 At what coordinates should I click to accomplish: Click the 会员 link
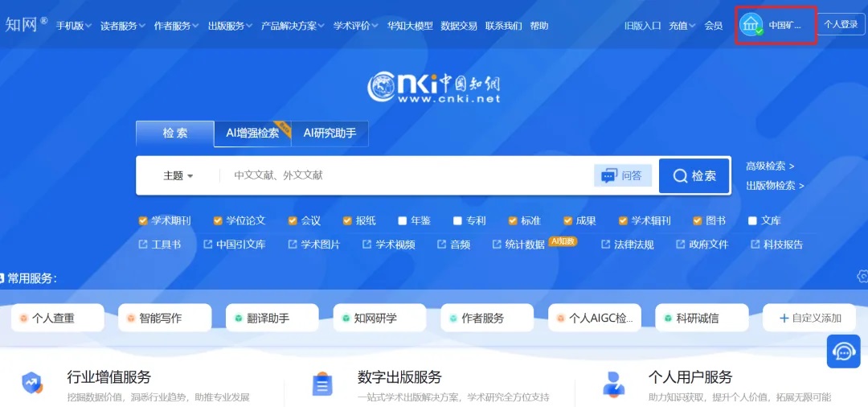click(714, 26)
